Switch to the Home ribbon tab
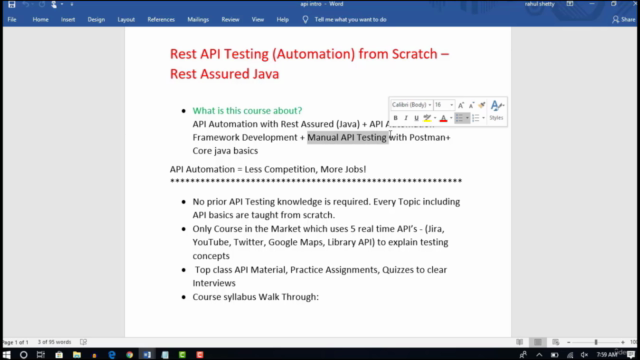 [x=40, y=20]
